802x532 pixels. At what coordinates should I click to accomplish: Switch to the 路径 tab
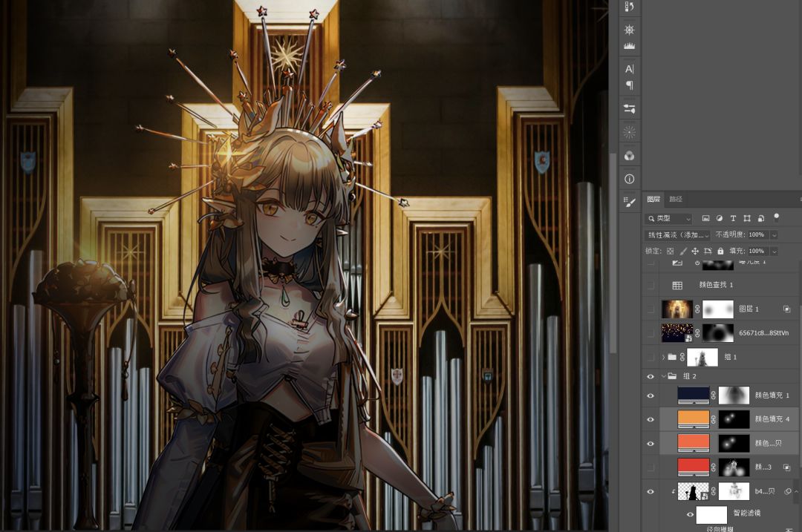pos(676,199)
